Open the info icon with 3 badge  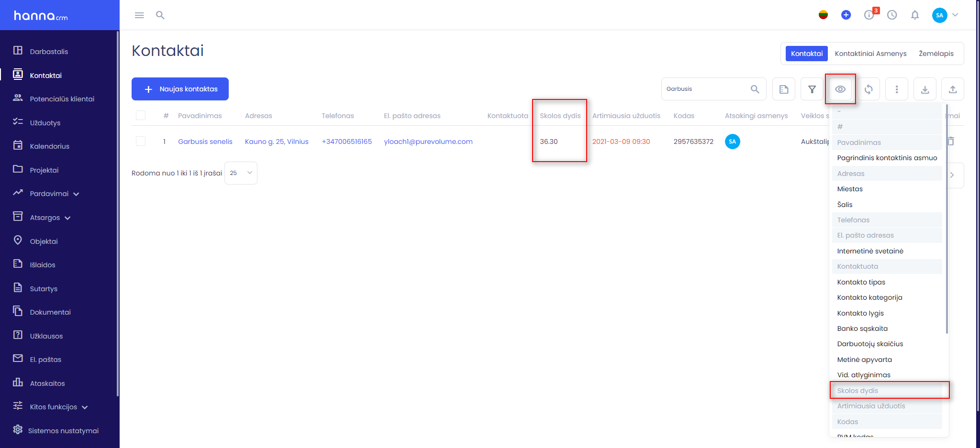point(869,15)
